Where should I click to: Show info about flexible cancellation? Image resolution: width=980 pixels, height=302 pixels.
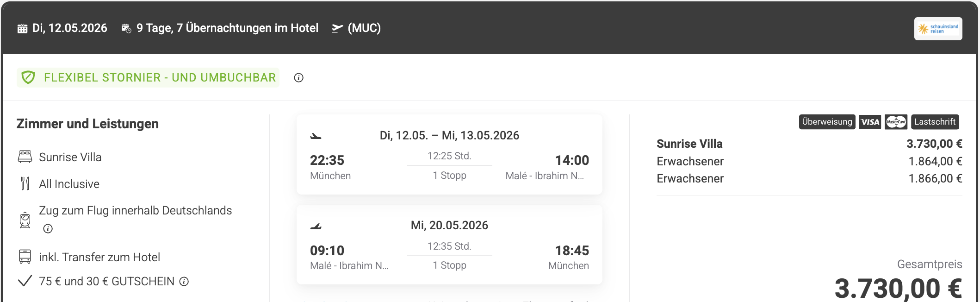click(x=299, y=78)
